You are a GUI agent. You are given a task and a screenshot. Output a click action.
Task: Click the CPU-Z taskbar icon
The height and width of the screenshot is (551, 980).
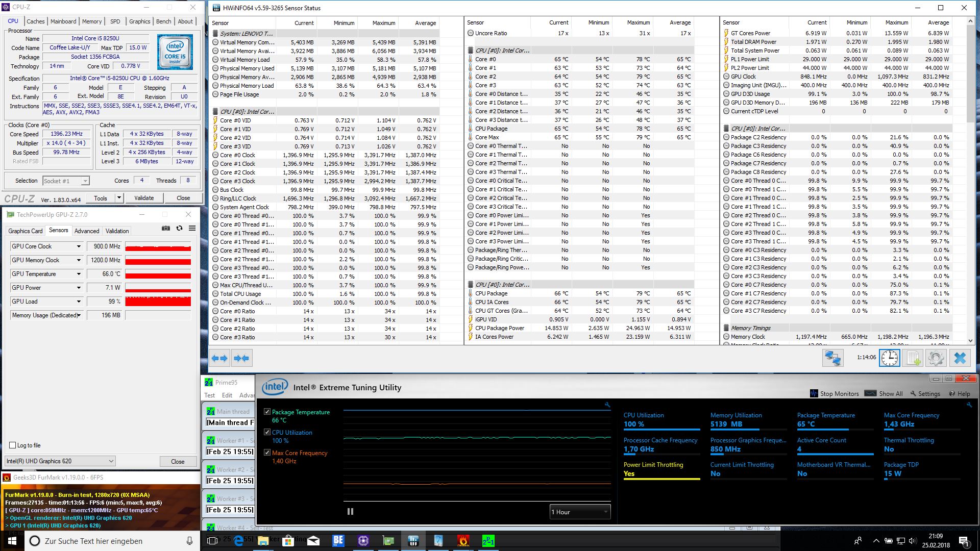point(363,541)
